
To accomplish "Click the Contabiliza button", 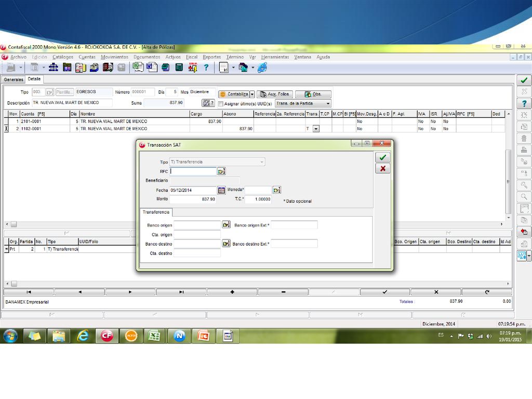I will [234, 95].
